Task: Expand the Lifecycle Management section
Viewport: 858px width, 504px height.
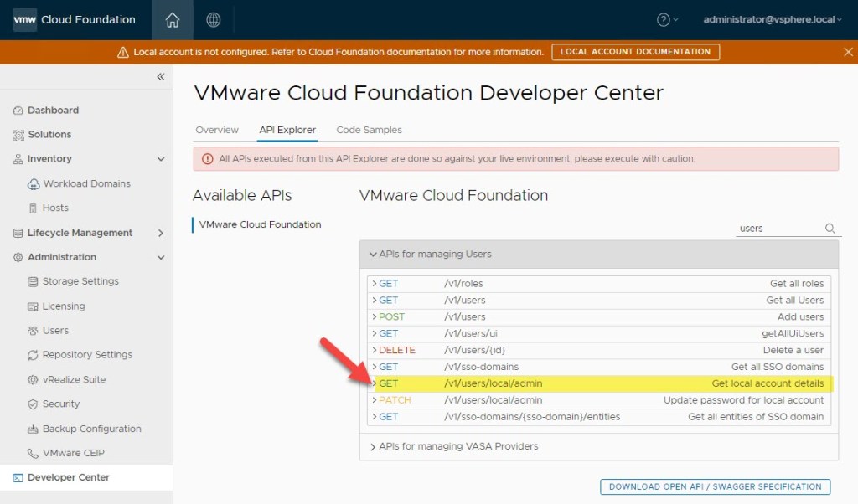Action: pos(161,233)
